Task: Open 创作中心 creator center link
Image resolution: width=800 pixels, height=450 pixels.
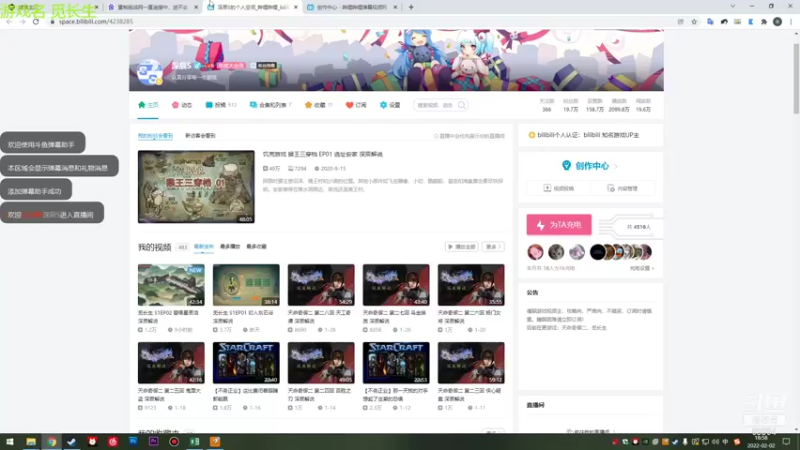Action: tap(590, 166)
